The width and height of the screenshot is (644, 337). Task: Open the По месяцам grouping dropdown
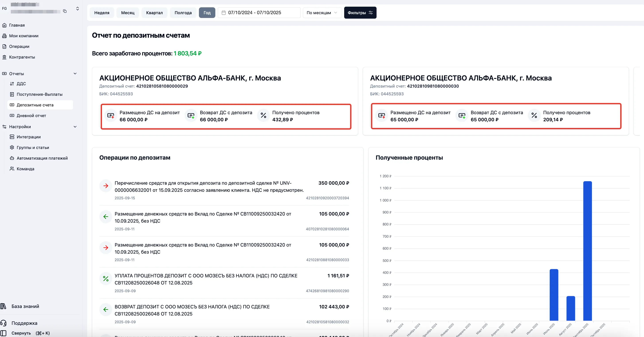point(322,12)
